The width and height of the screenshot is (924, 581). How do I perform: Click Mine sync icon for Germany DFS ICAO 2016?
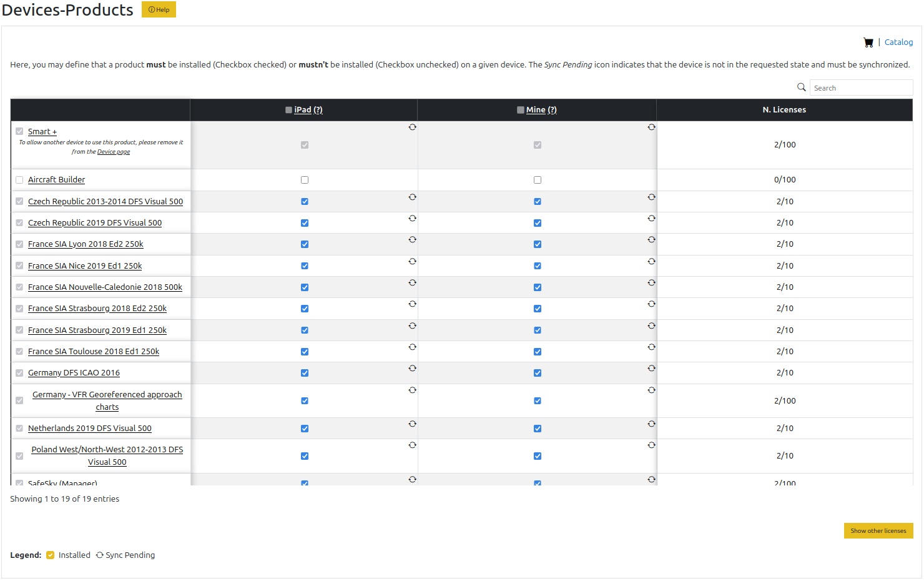(x=652, y=368)
